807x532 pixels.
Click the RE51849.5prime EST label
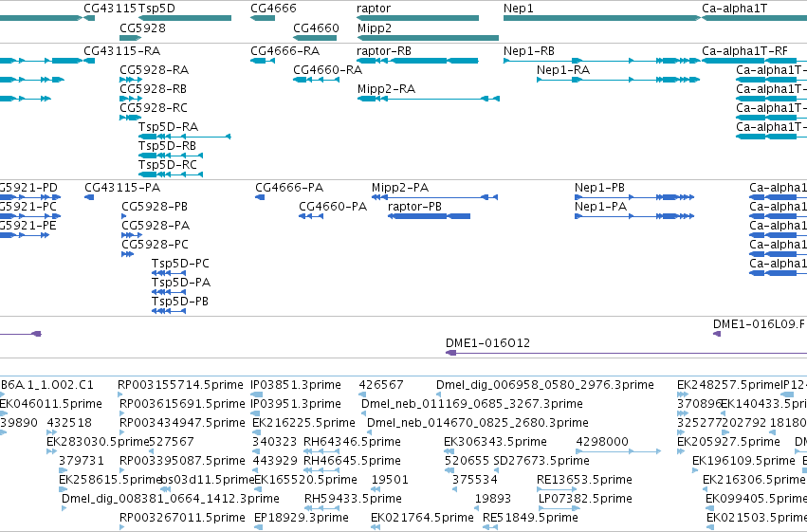click(530, 518)
